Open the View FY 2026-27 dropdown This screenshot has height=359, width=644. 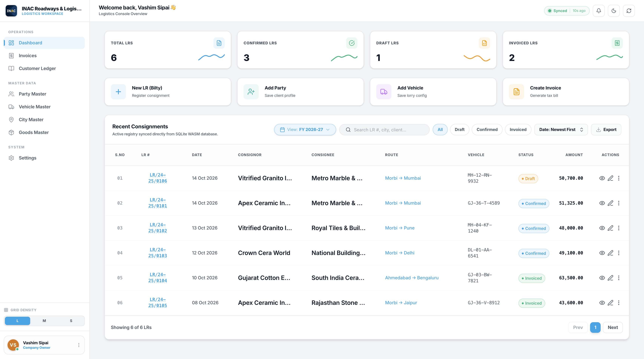pyautogui.click(x=305, y=130)
